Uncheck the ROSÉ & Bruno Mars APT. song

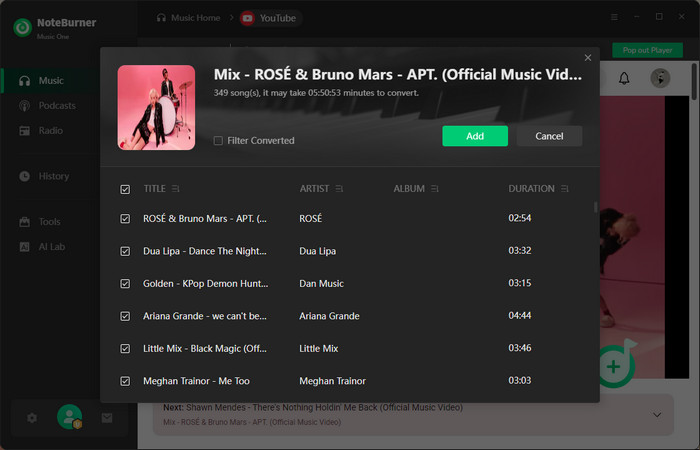click(x=125, y=219)
